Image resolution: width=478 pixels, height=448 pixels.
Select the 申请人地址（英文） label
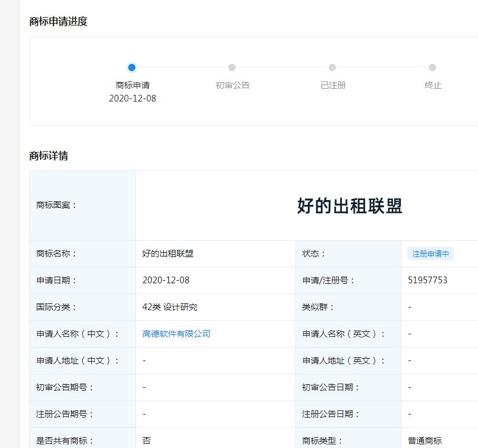point(344,360)
